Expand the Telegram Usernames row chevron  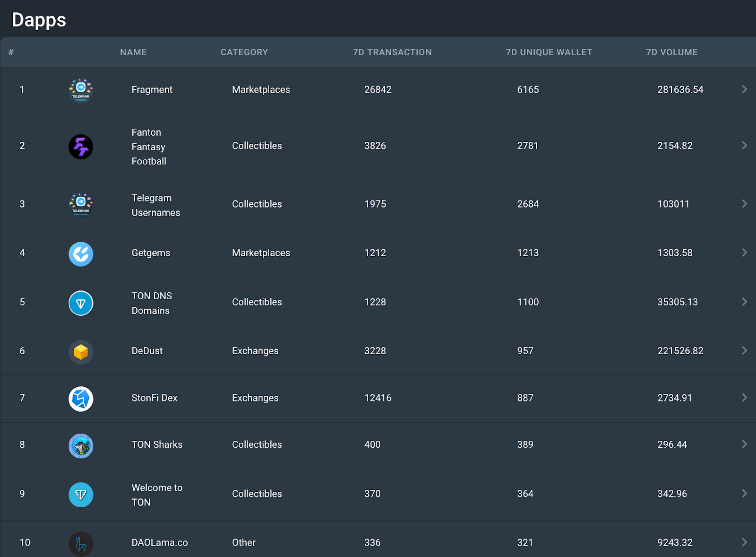[x=744, y=204]
